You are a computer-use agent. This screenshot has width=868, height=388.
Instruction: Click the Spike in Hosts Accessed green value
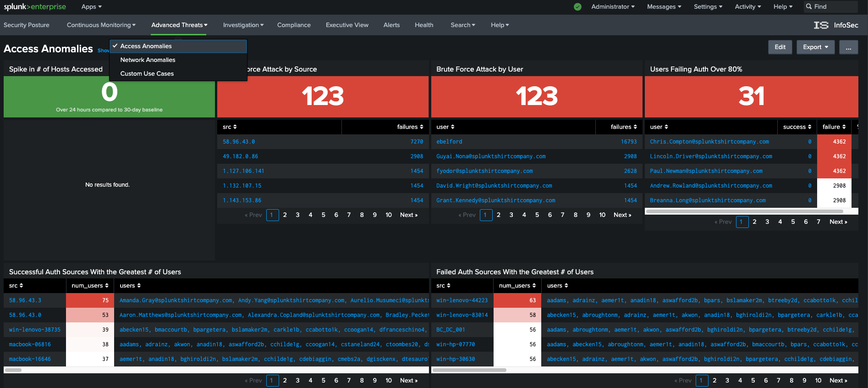tap(110, 92)
